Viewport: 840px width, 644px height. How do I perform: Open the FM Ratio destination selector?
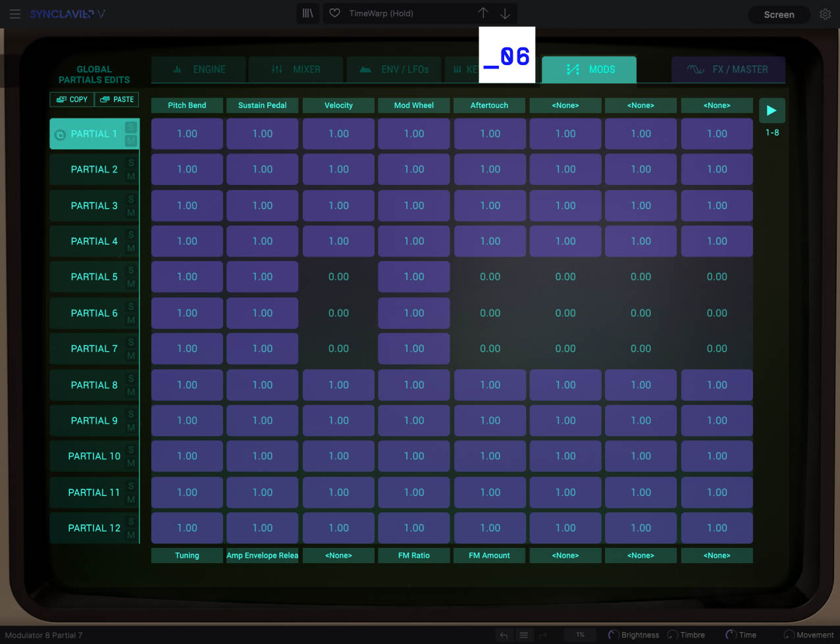click(413, 555)
